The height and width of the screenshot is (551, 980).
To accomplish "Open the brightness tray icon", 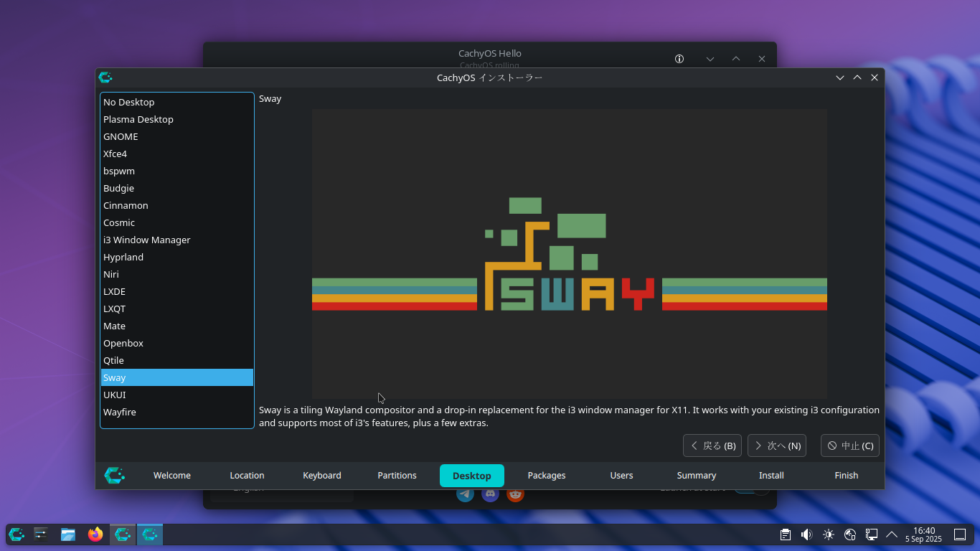I will click(x=829, y=534).
